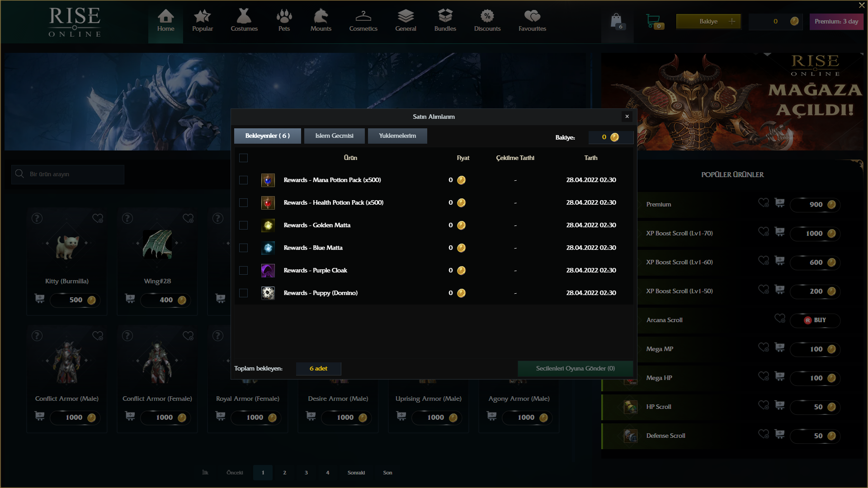Open the Popular category

(202, 21)
